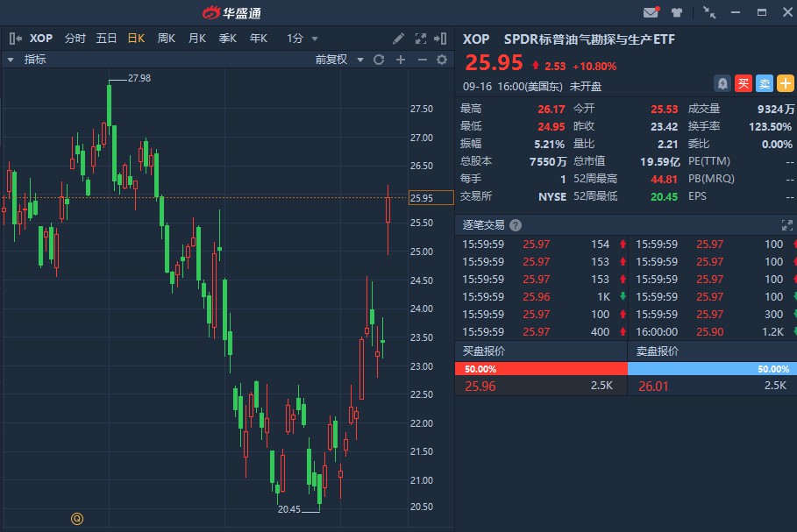Click the 卖盘报价 ask quote header
The width and height of the screenshot is (797, 532).
pyautogui.click(x=658, y=351)
